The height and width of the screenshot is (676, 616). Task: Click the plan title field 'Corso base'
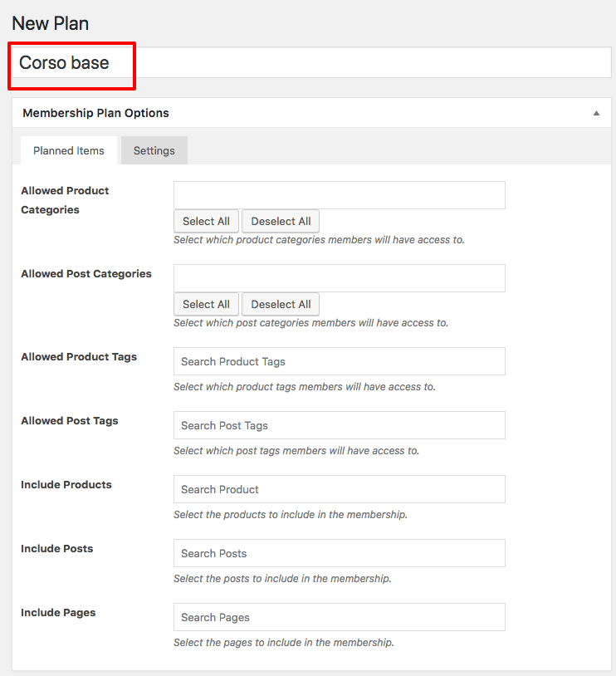click(311, 62)
